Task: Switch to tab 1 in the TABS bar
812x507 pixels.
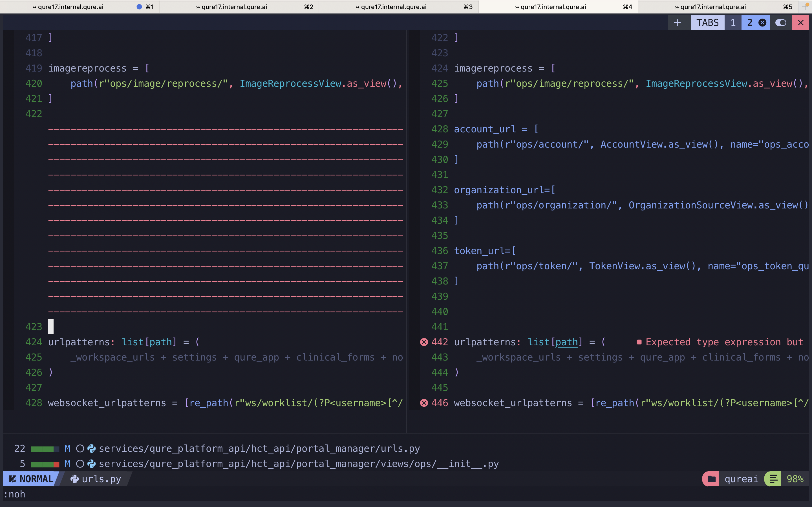Action: [x=733, y=23]
